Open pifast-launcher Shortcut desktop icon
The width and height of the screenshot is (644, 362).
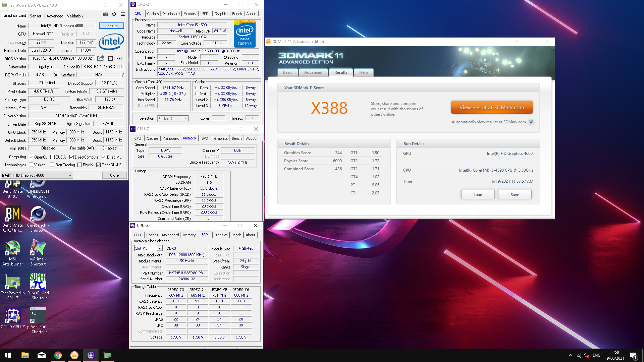tap(38, 321)
